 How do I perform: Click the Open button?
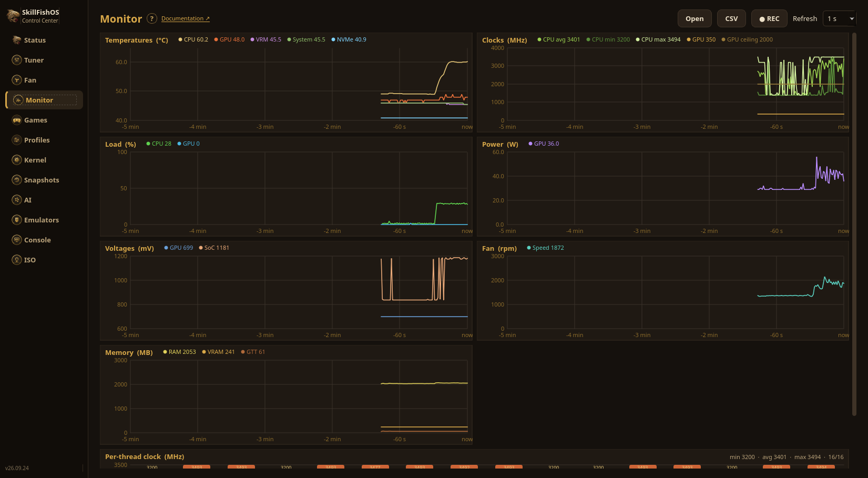point(695,18)
